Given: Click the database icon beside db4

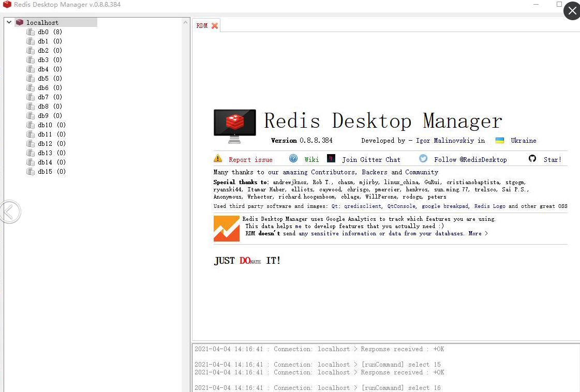Looking at the screenshot, I should tap(31, 69).
